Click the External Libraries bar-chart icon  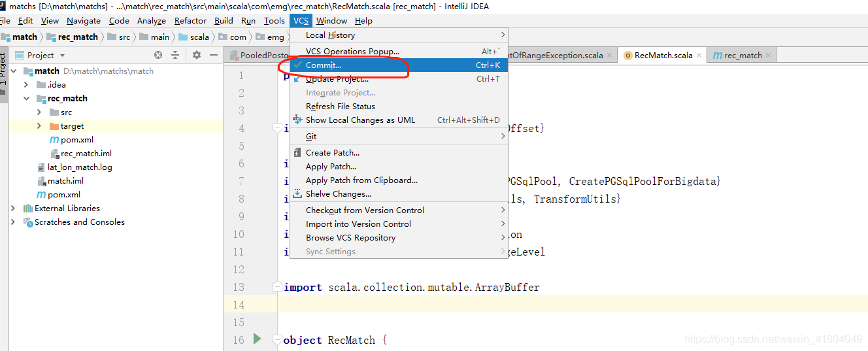pos(28,209)
